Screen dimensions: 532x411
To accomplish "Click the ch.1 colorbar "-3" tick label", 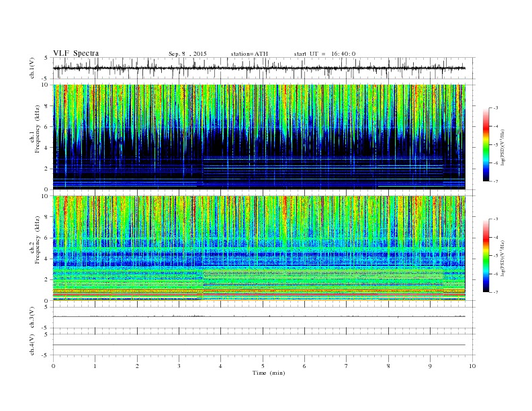I will coord(495,108).
